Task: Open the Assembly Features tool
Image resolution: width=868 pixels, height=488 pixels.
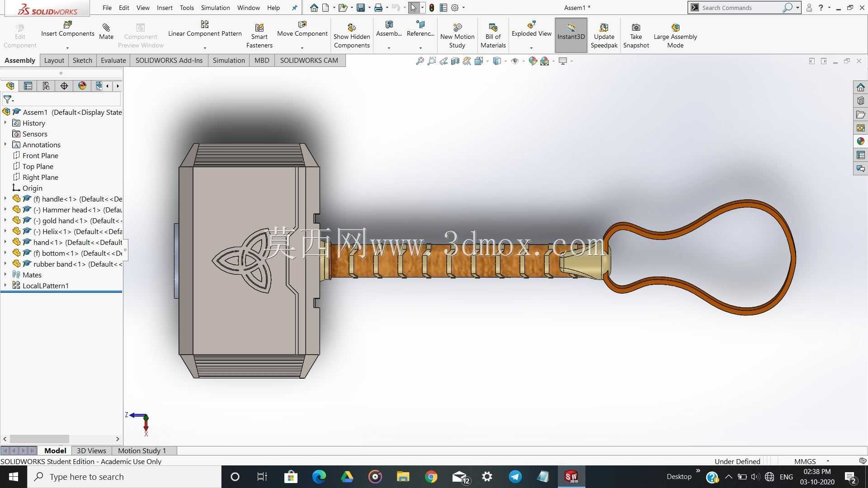Action: coord(389,29)
